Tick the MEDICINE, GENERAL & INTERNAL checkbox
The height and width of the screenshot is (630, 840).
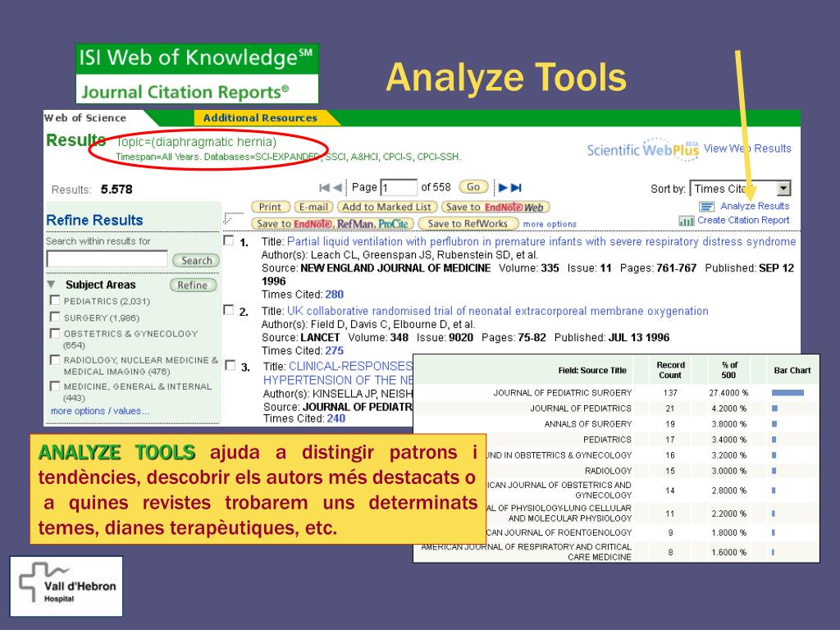[x=55, y=386]
